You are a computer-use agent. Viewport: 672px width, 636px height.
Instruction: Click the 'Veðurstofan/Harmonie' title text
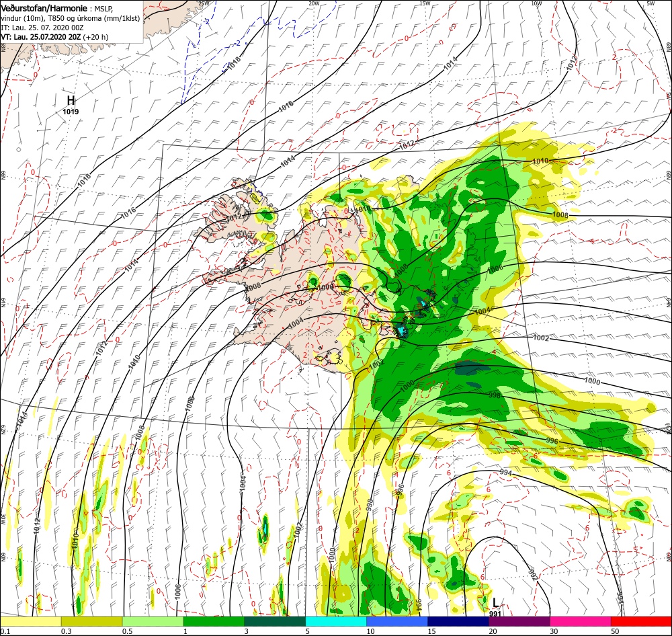tap(44, 8)
